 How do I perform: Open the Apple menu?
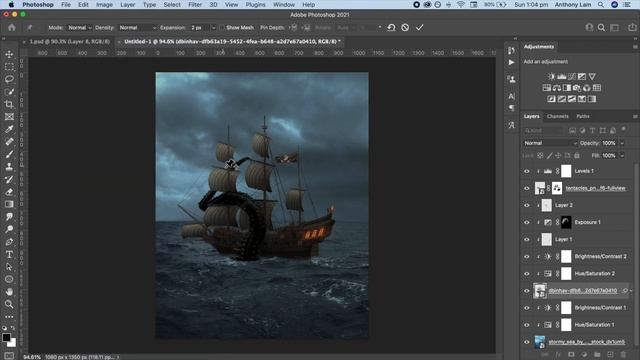coord(11,4)
